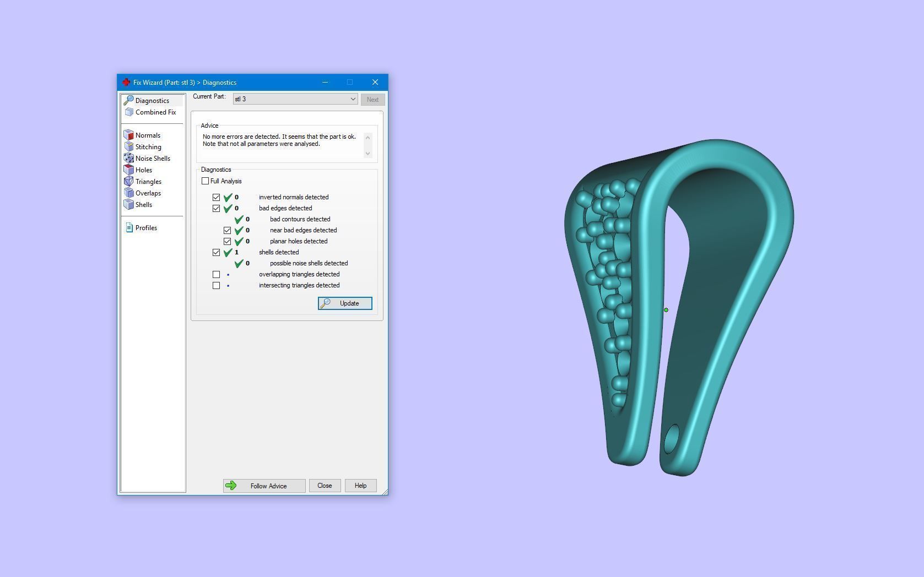Click the Diagnostics magnifier icon in sidebar
Image resolution: width=924 pixels, height=577 pixels.
(128, 100)
